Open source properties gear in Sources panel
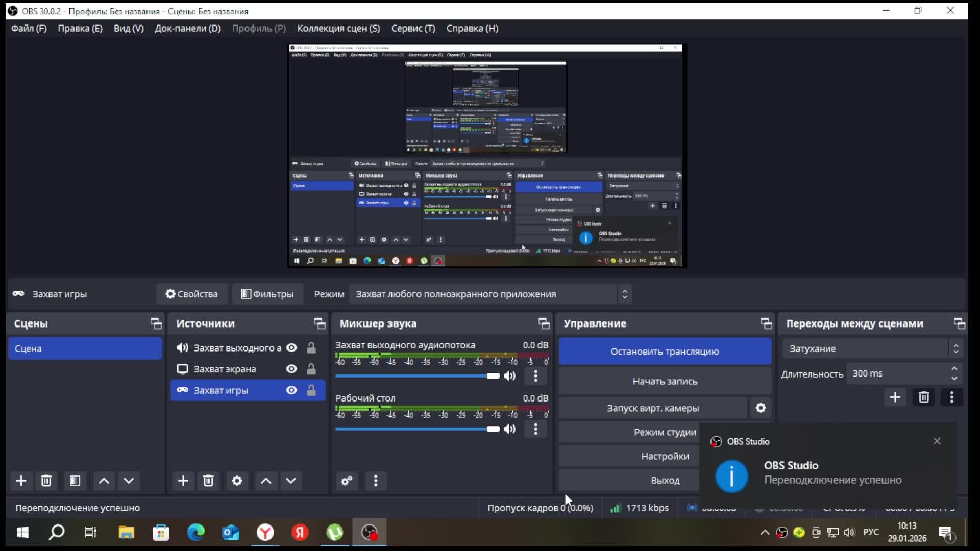Screen dimensions: 980x551 [237, 481]
